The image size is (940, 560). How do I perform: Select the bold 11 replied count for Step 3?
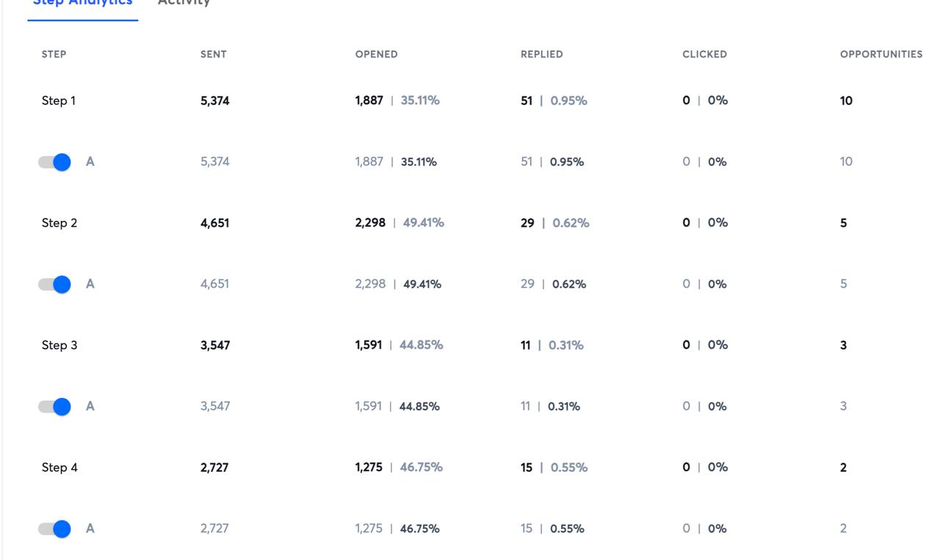pos(525,345)
